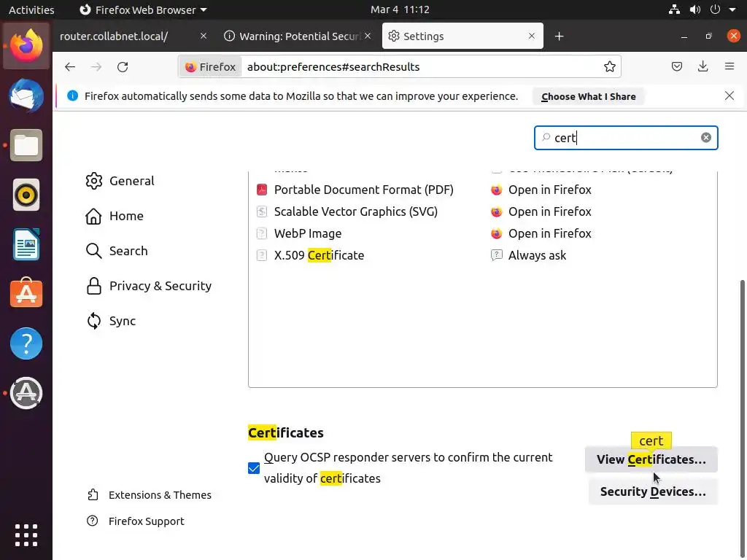Reload the current page
This screenshot has height=560, width=747.
coord(123,67)
